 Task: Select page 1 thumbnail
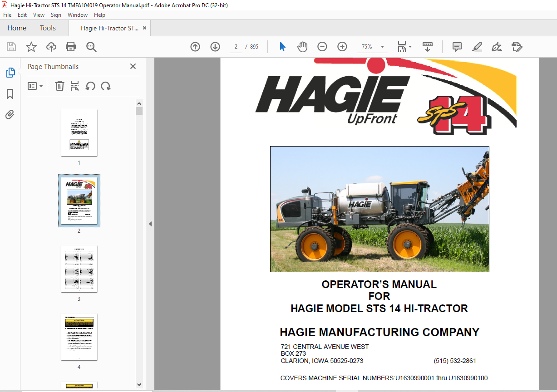click(79, 132)
